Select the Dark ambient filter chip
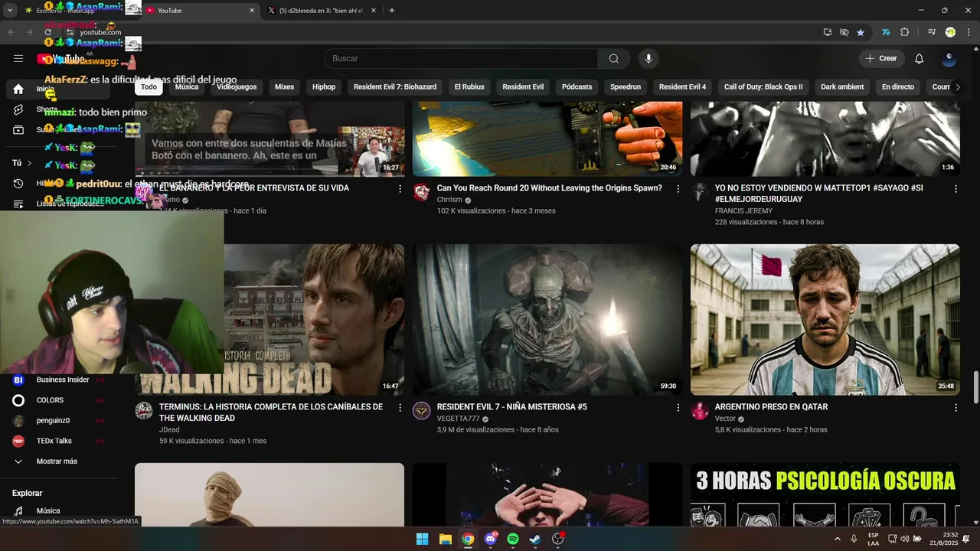 tap(842, 87)
